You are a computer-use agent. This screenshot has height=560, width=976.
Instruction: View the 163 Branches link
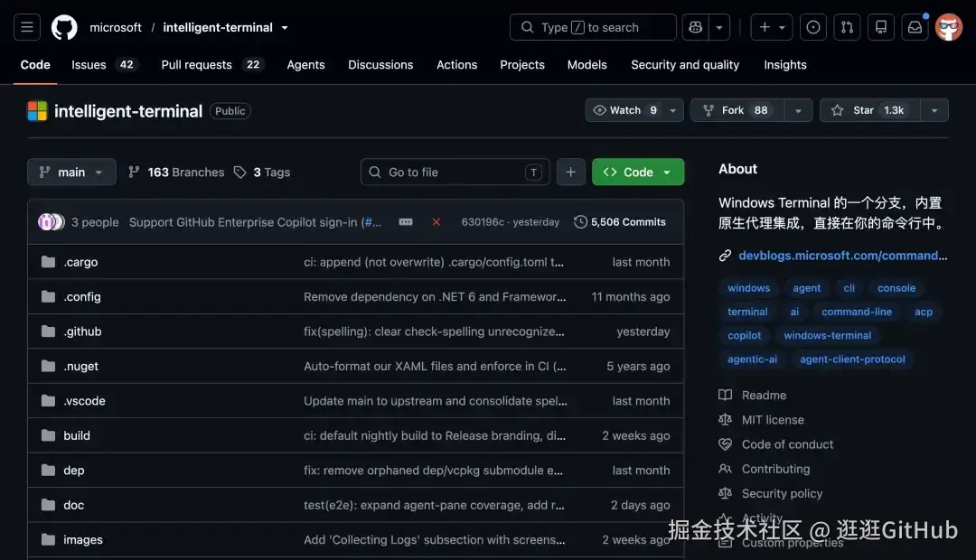coord(176,173)
